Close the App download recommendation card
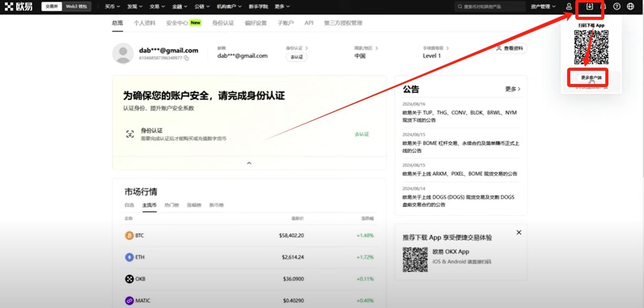644x308 pixels. tap(519, 232)
